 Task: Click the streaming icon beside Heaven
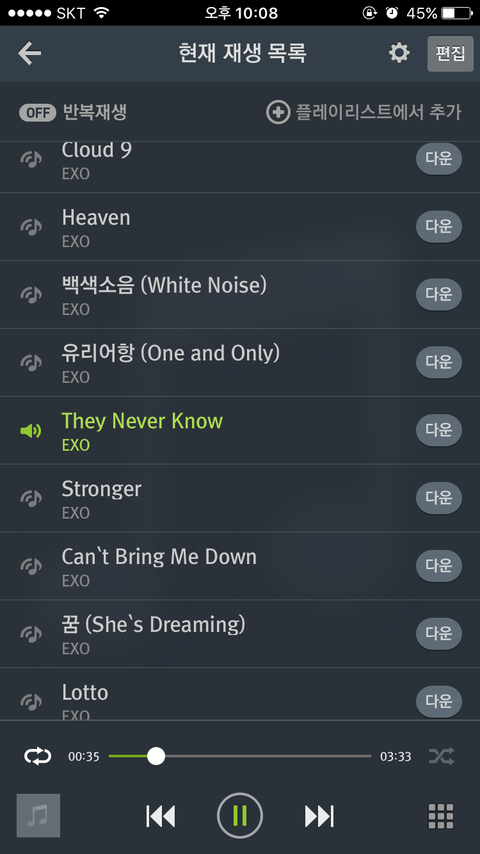[31, 227]
